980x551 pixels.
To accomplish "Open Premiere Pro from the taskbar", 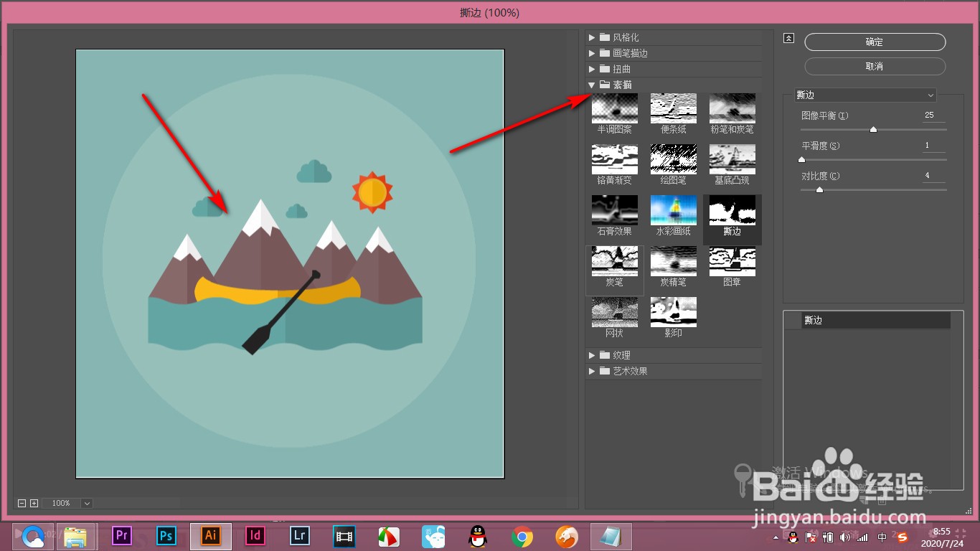I will (123, 535).
